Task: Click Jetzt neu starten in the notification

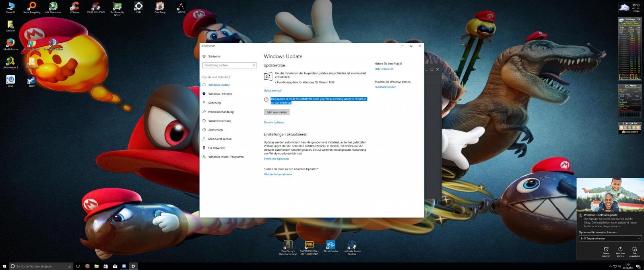Action: point(620,252)
